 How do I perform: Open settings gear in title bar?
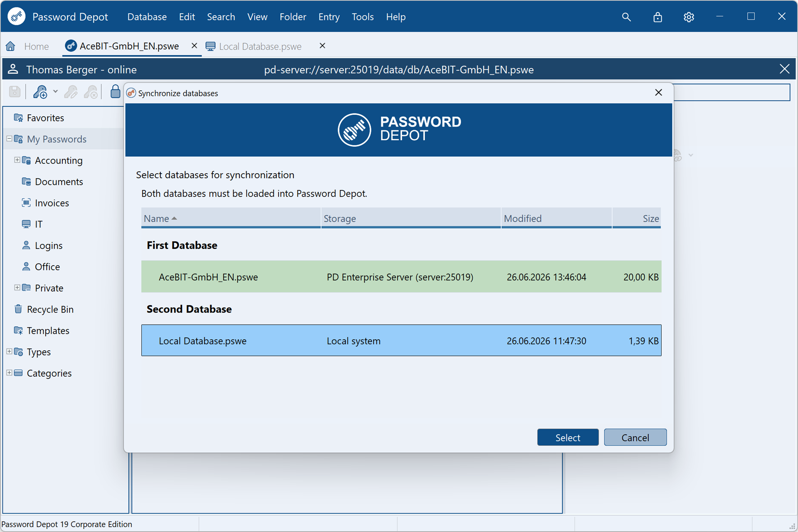pos(689,17)
